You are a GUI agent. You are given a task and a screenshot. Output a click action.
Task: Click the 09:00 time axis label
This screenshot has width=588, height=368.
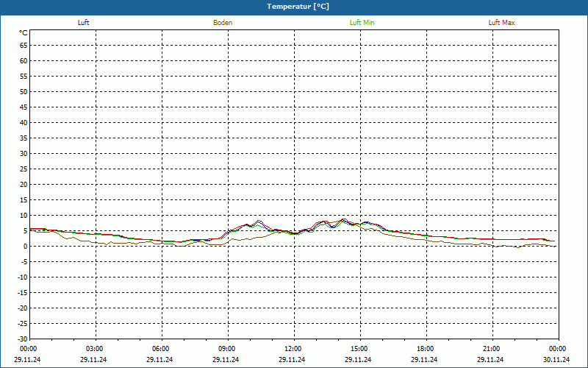[226, 349]
